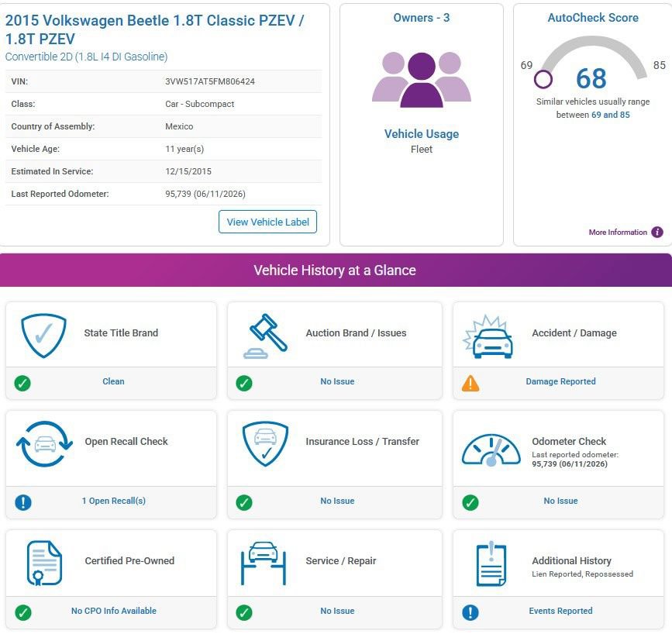Click the Insurance Loss shield car icon
The height and width of the screenshot is (634, 672).
pos(265,443)
